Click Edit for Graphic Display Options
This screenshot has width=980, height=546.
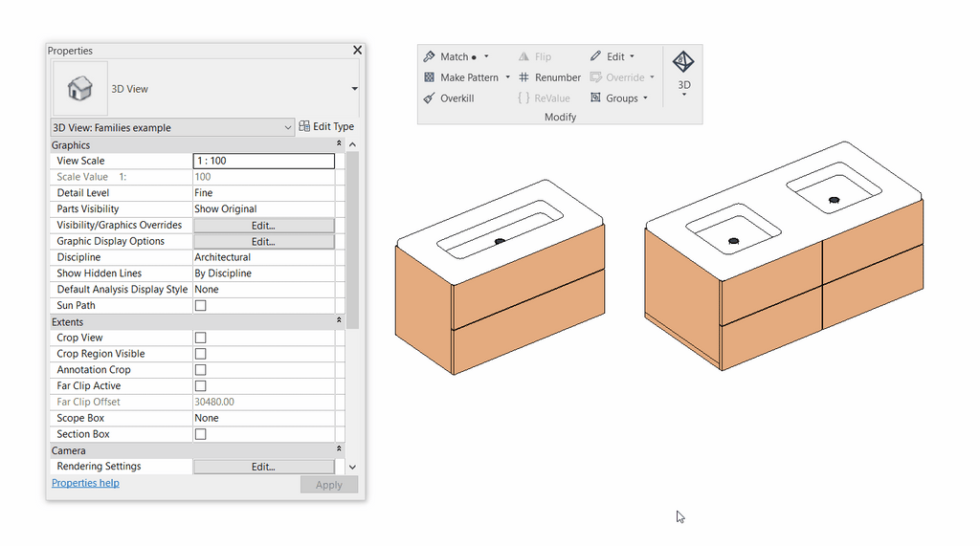[264, 242]
